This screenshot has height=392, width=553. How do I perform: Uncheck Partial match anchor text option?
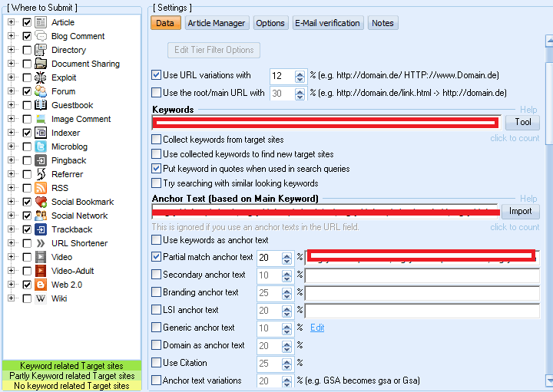point(157,257)
